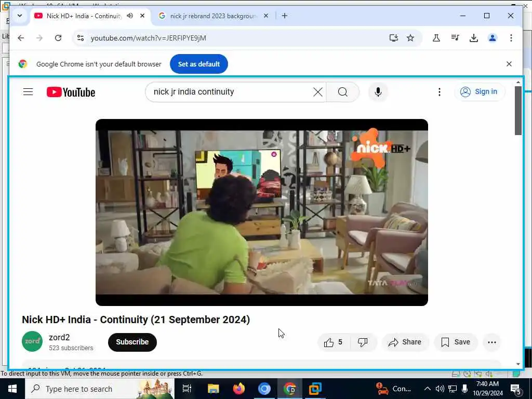Open Chrome Labs flask icon
The width and height of the screenshot is (532, 399).
[x=436, y=38]
